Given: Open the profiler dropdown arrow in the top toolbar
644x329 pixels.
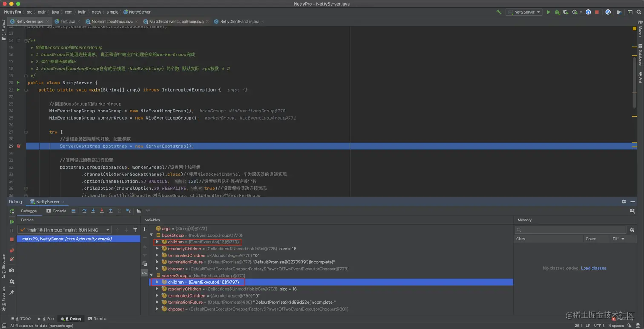Looking at the screenshot, I should [x=581, y=12].
